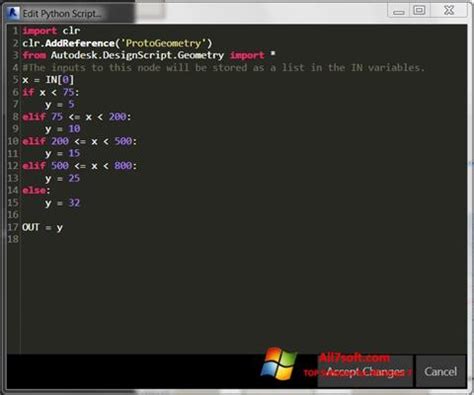Click the 'else:' statement on line 14
This screenshot has width=474, height=395.
[36, 190]
